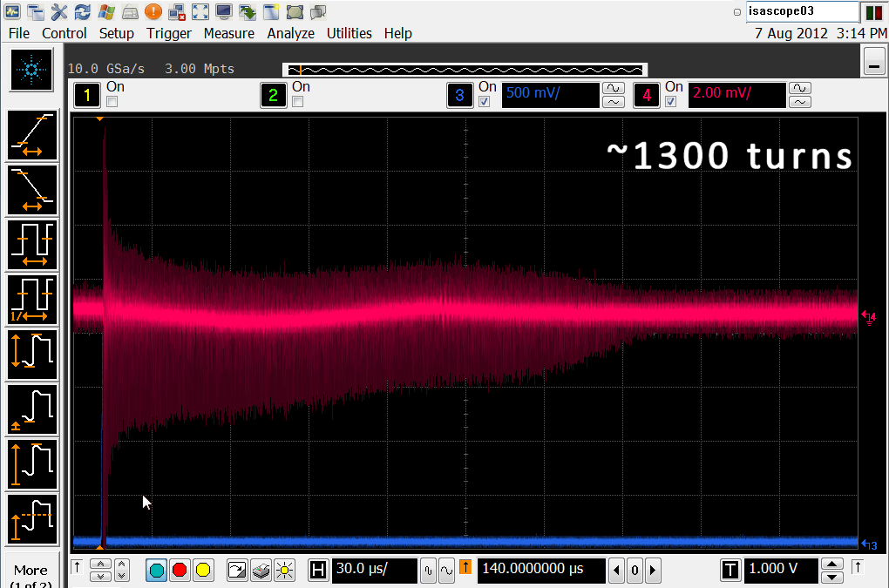This screenshot has width=889, height=588.
Task: Enable the channel 2 On checkbox
Action: [x=297, y=102]
